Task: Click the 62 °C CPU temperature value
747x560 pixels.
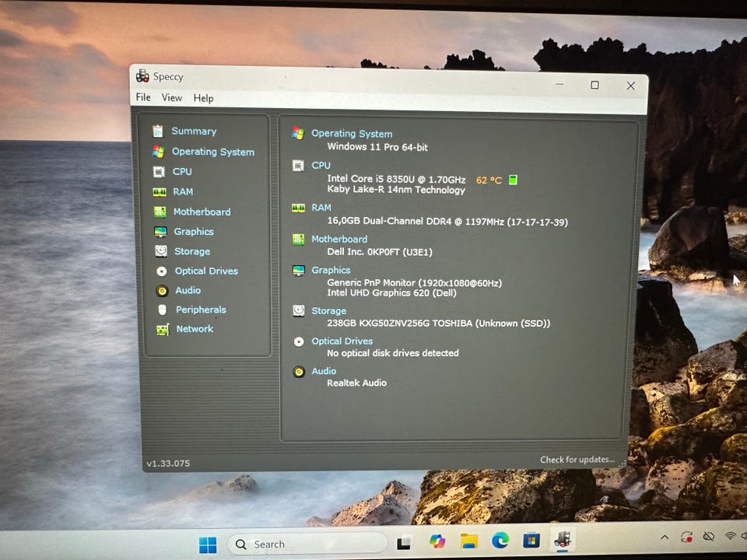Action: [x=489, y=180]
